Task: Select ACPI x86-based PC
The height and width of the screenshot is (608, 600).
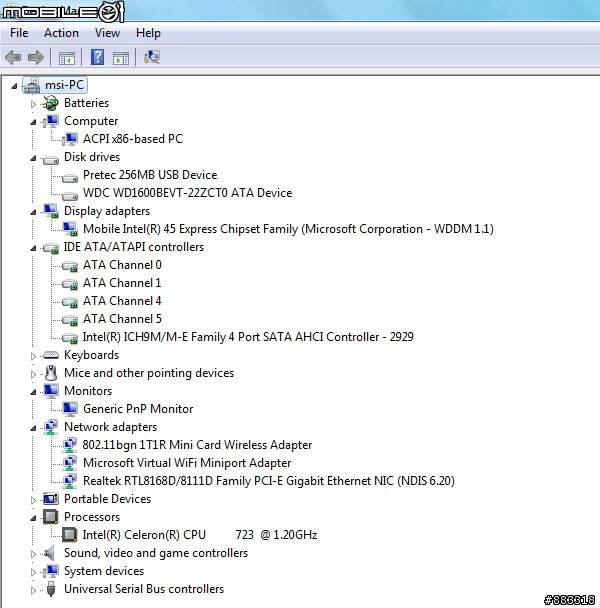Action: point(133,139)
